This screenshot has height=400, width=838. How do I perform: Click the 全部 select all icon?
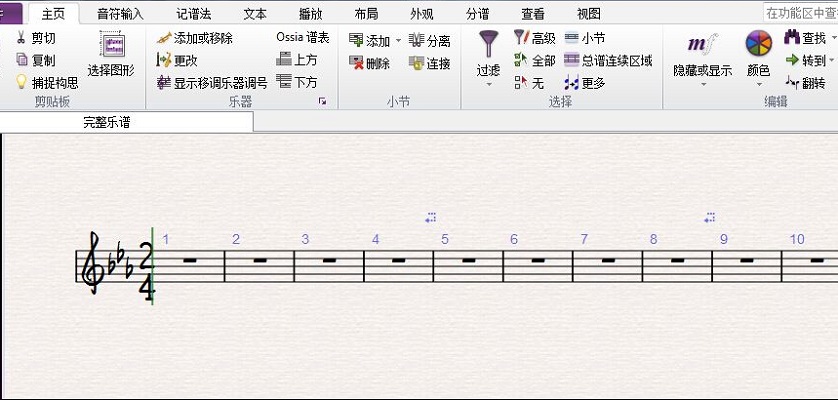[521, 60]
